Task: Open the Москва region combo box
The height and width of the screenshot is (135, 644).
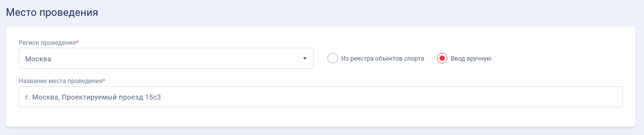Action: [166, 58]
